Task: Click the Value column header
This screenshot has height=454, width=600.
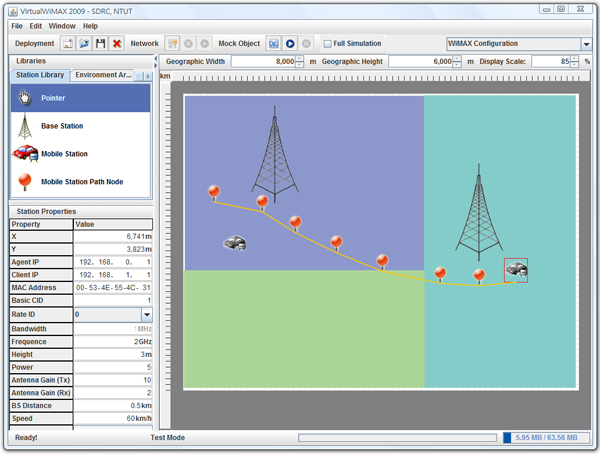Action: point(113,224)
